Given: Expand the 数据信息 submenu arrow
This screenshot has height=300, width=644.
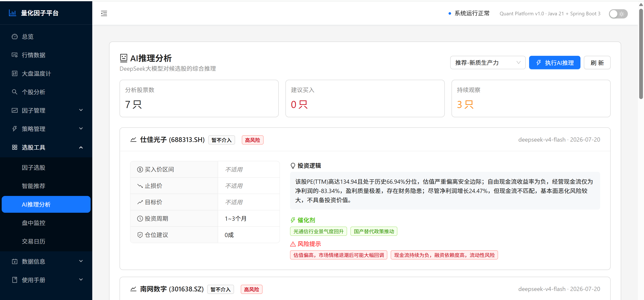Looking at the screenshot, I should (81, 261).
